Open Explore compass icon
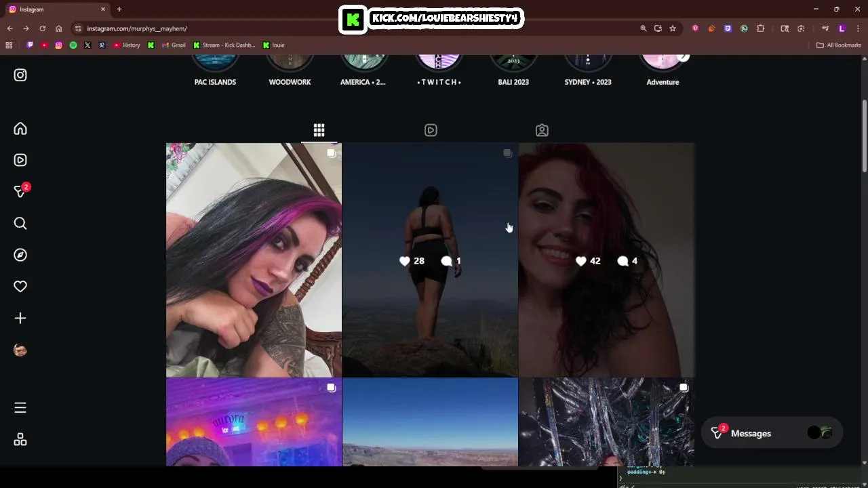Screen dimensions: 868x488 pyautogui.click(x=20, y=255)
